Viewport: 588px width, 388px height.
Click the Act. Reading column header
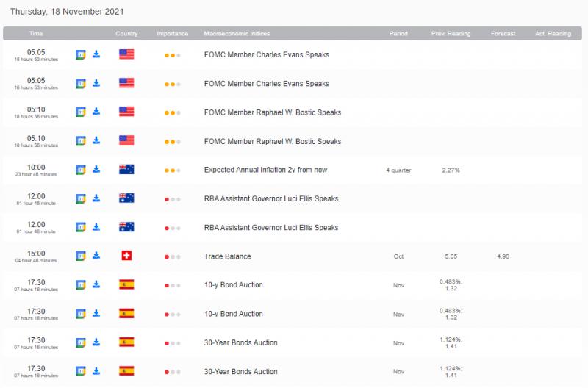pyautogui.click(x=553, y=34)
